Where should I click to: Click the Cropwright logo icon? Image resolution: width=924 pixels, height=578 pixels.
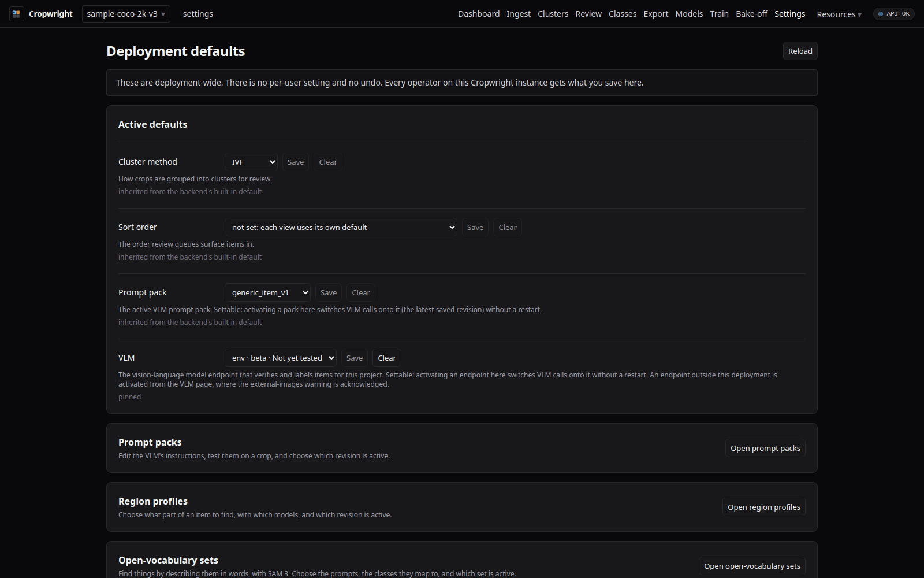16,14
